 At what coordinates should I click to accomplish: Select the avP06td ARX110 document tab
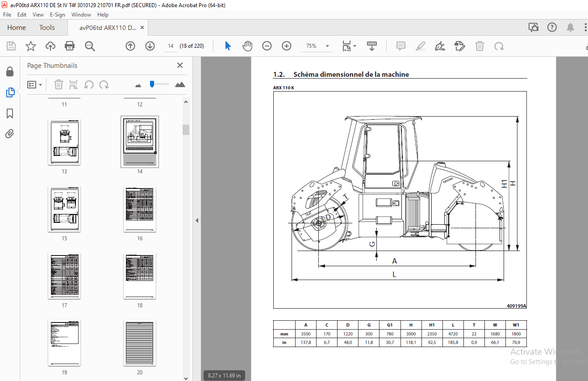pyautogui.click(x=108, y=28)
